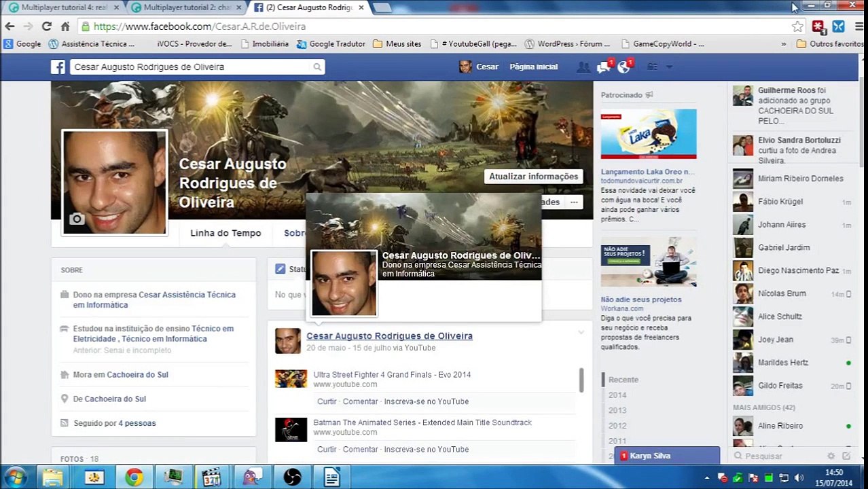Click the new message icon in chat sidebar
Screen dimensions: 868x489
point(846,456)
